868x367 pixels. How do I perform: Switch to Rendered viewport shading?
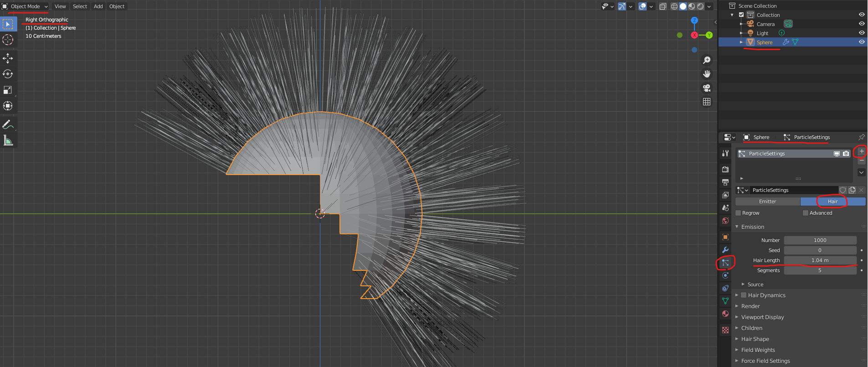tap(700, 6)
